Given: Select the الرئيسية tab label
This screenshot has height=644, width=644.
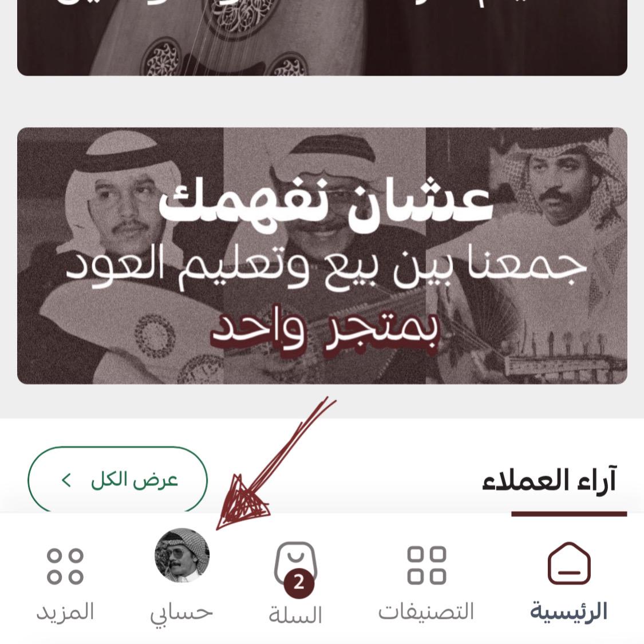Looking at the screenshot, I should tap(568, 611).
